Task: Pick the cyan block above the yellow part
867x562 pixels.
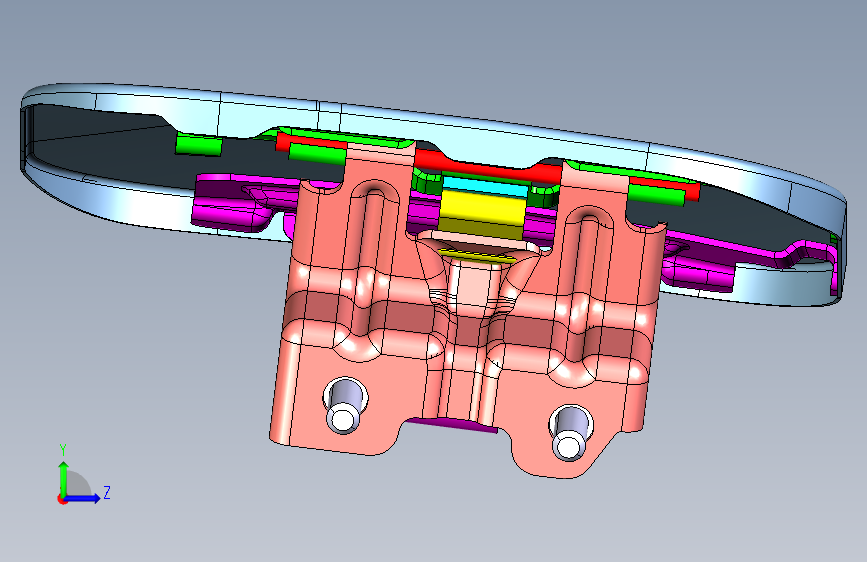Action: click(484, 186)
